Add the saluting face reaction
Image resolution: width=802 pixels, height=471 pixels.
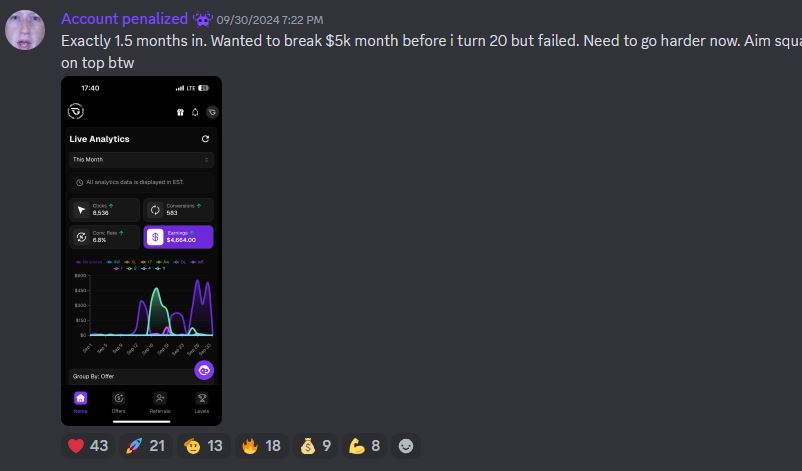point(204,446)
